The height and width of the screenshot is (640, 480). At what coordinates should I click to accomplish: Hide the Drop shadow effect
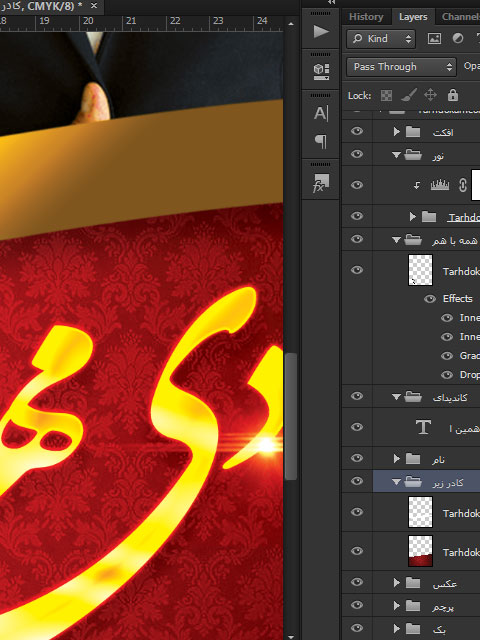(x=447, y=375)
